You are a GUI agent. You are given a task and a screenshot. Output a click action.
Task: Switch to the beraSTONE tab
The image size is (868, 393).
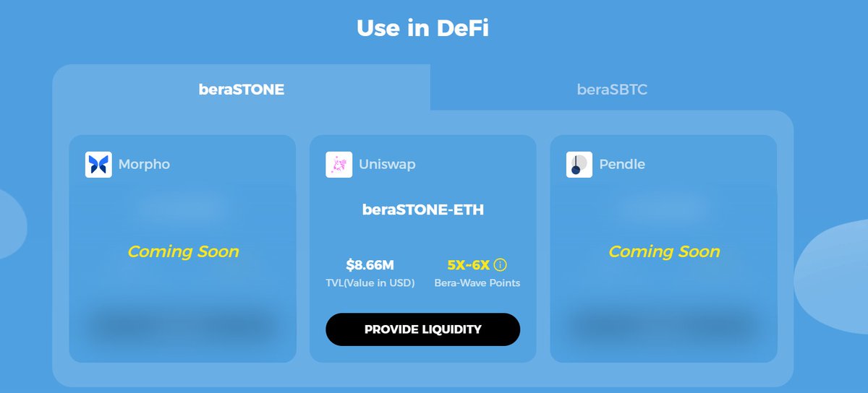click(242, 90)
